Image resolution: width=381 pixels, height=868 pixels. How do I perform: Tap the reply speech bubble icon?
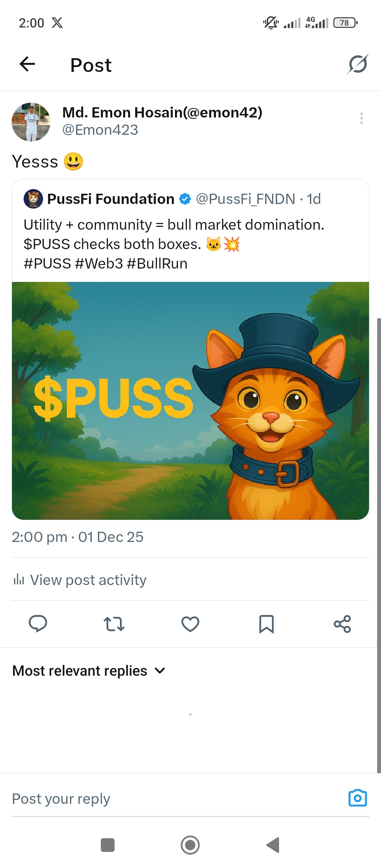pos(38,623)
